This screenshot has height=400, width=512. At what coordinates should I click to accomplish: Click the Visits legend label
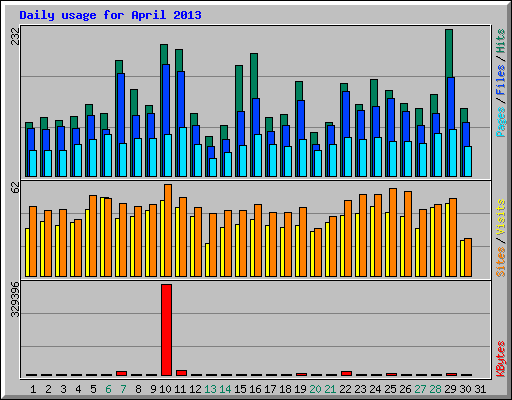coord(500,218)
